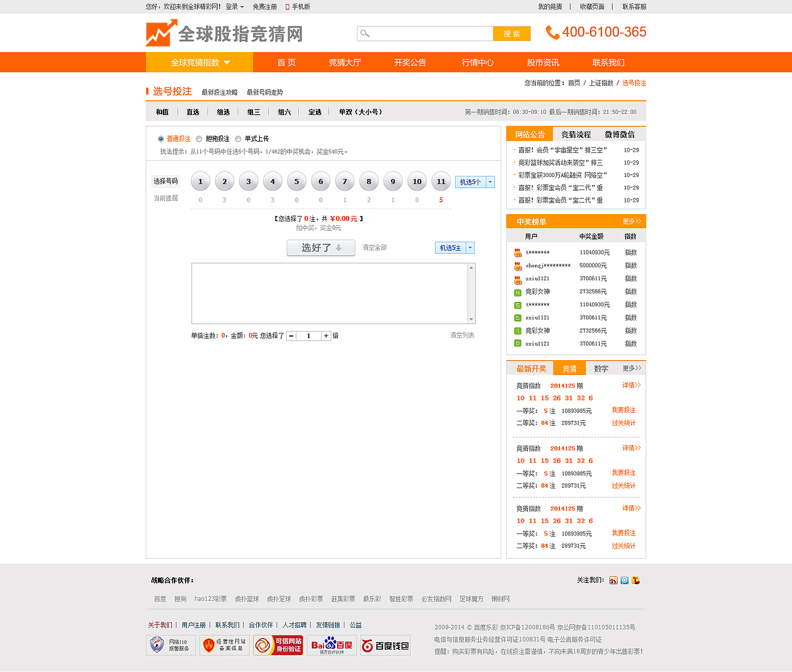Image resolution: width=792 pixels, height=672 pixels.
Task: Pick number ball 4
Action: click(273, 181)
